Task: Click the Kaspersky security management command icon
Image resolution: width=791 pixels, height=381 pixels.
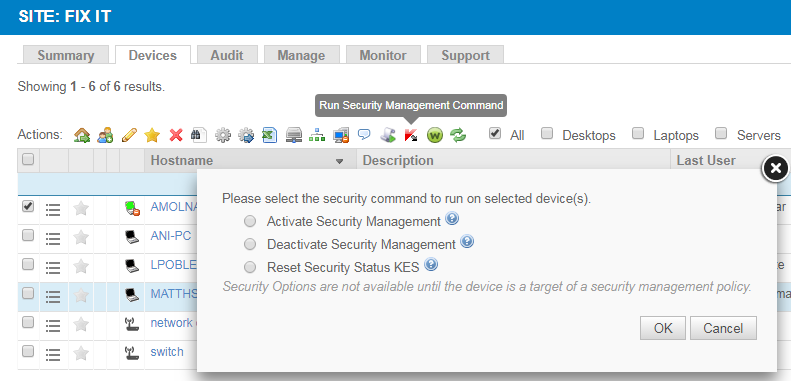Action: click(x=411, y=135)
